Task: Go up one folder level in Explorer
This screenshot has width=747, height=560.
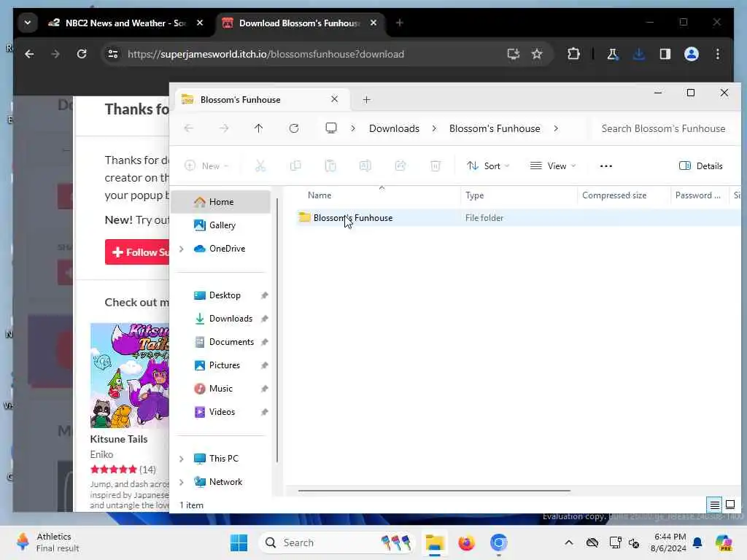Action: [x=259, y=128]
